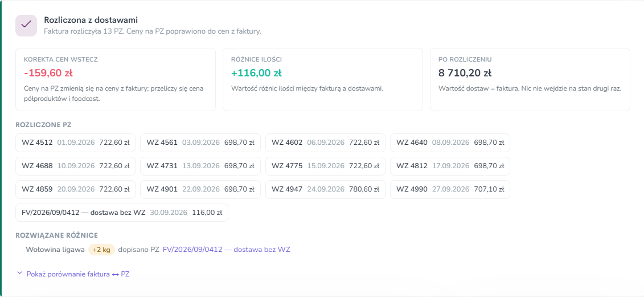
Task: Click the purple checkmark status icon
Action: (x=26, y=26)
